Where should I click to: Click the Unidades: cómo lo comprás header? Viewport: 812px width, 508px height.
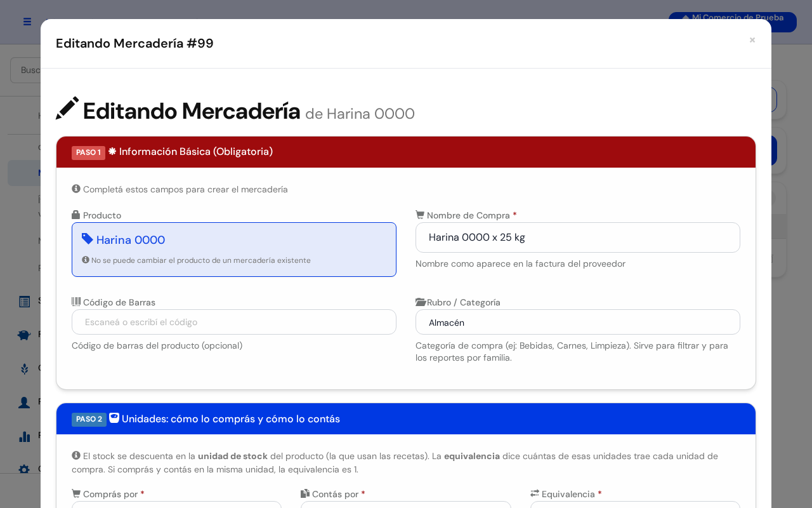point(406,418)
